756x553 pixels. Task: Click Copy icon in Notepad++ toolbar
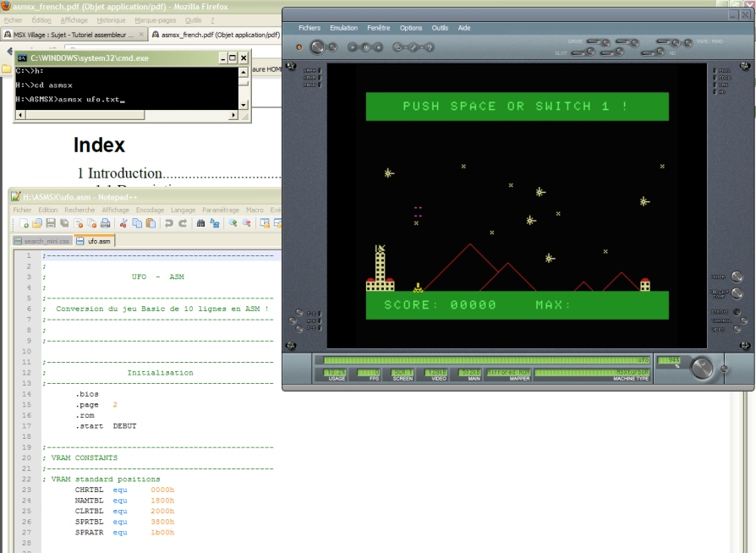(137, 222)
